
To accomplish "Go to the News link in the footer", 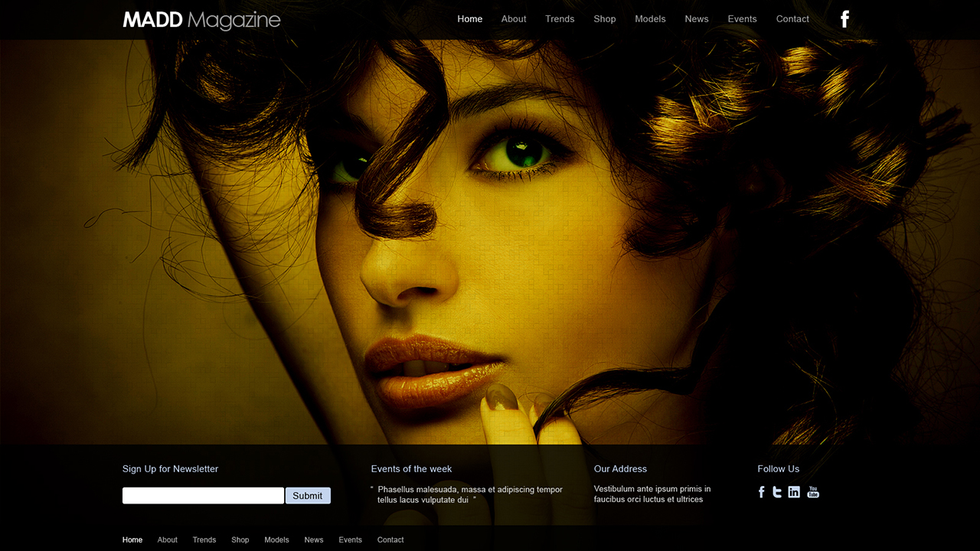I will coord(314,540).
